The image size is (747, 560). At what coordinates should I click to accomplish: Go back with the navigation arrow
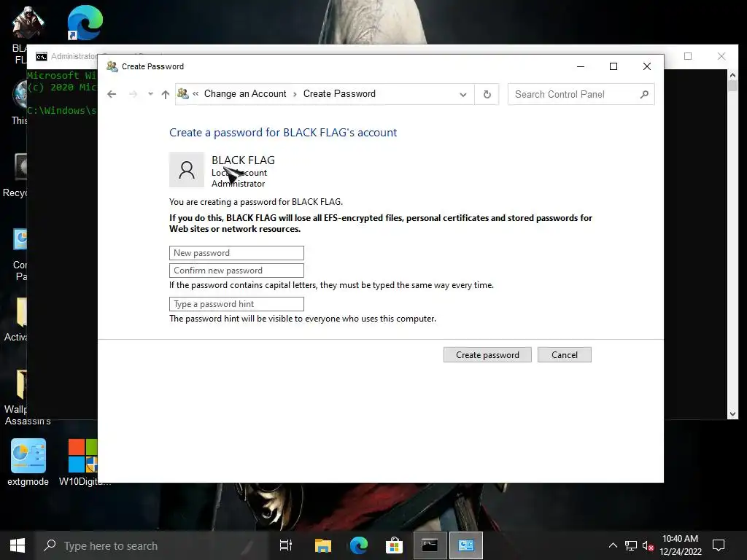112,94
